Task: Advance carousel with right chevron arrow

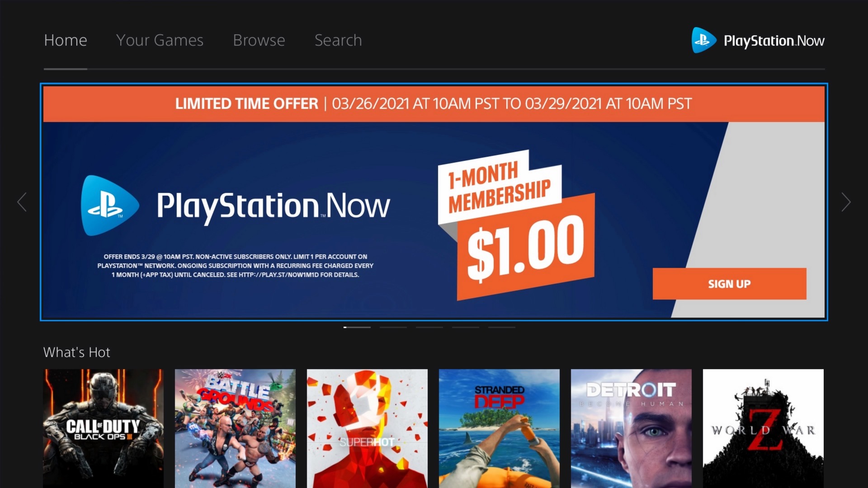Action: (846, 202)
